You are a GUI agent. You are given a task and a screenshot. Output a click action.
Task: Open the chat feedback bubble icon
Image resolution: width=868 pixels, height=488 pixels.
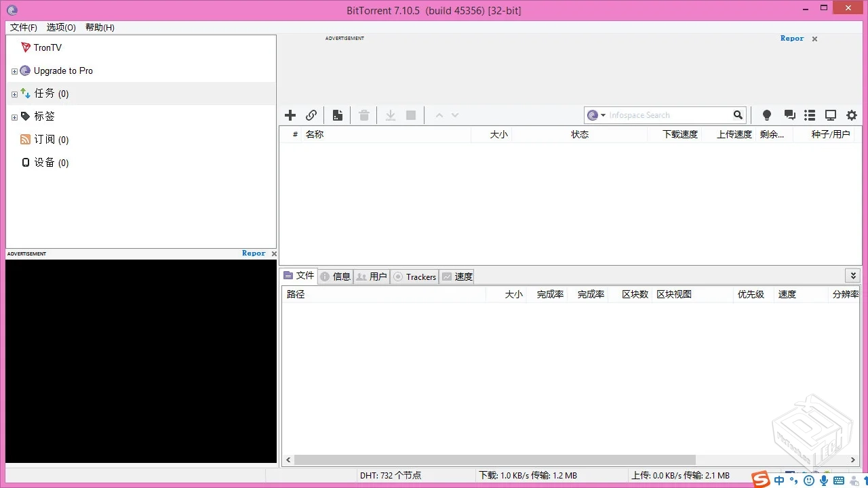pos(789,115)
